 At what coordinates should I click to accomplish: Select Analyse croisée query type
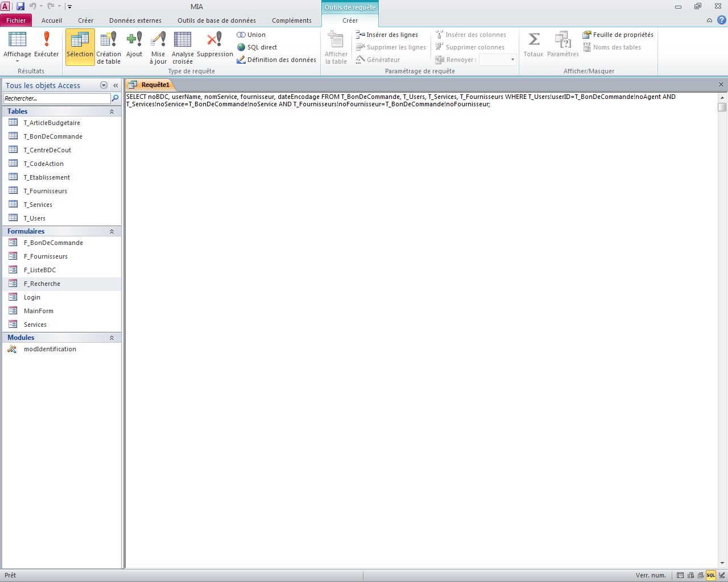tap(183, 47)
